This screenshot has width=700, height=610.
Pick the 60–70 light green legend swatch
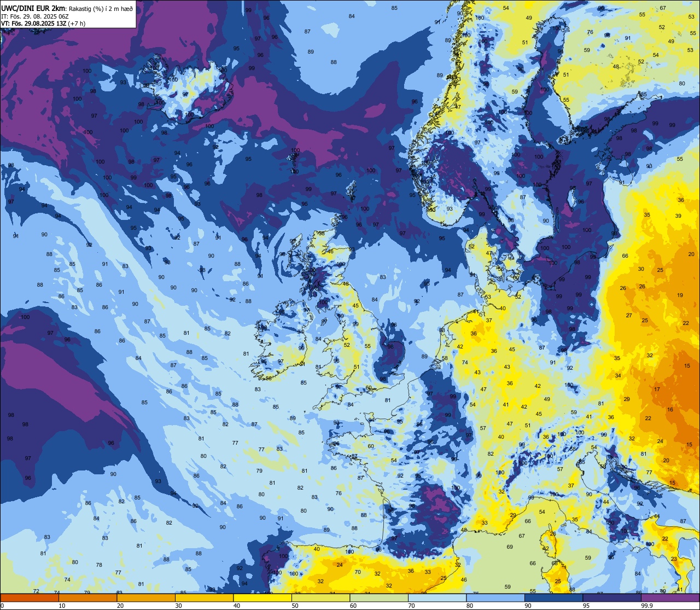(379, 598)
